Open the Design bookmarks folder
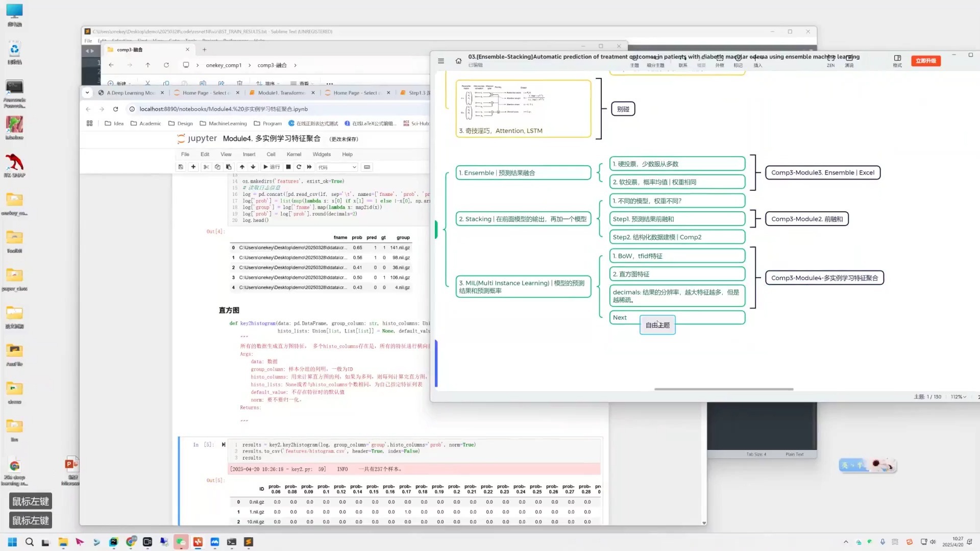This screenshot has width=980, height=551. pyautogui.click(x=181, y=123)
